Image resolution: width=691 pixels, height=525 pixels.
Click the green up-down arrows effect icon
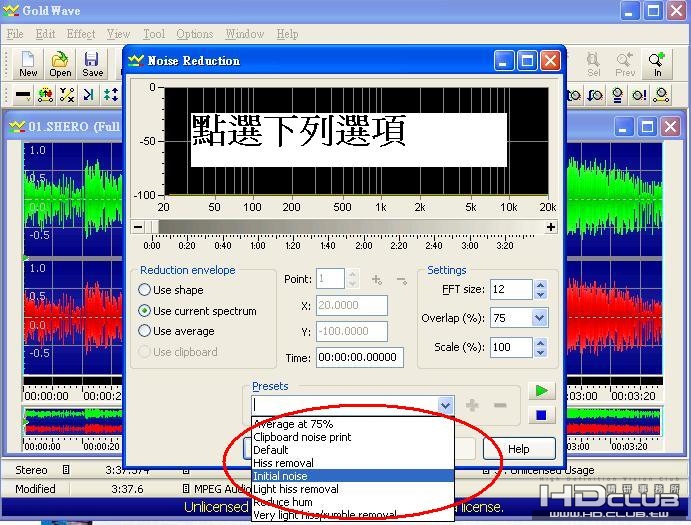[x=110, y=95]
